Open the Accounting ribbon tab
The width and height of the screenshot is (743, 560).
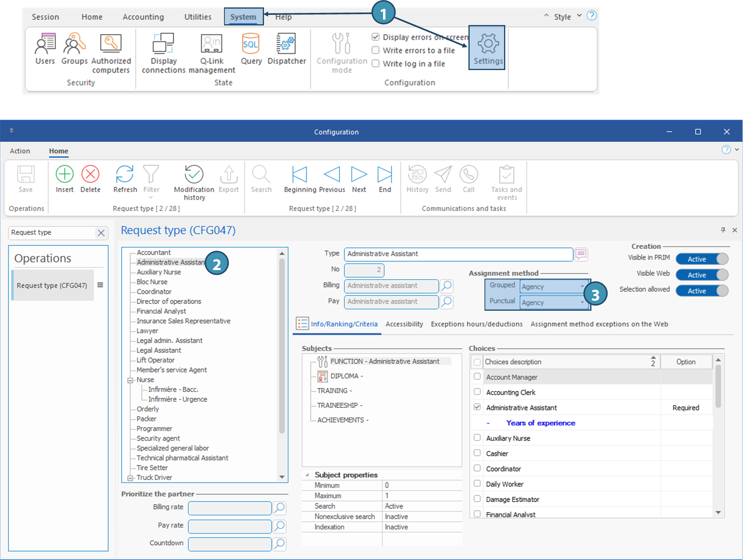point(143,17)
